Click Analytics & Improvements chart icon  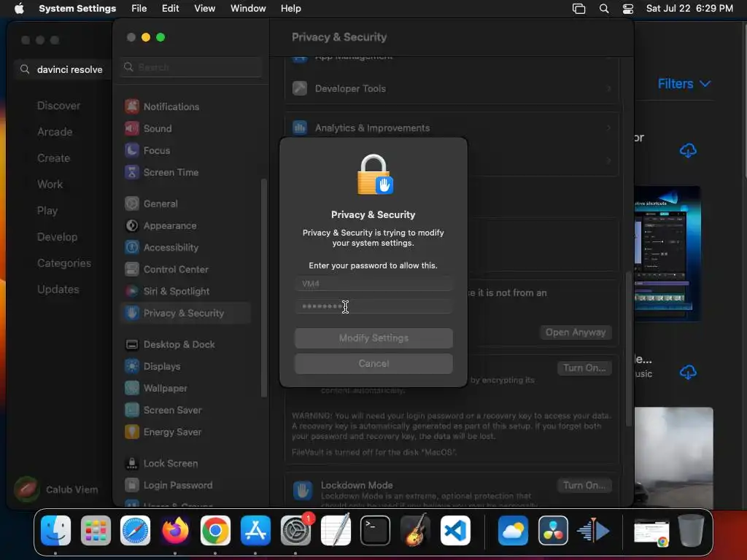[300, 128]
